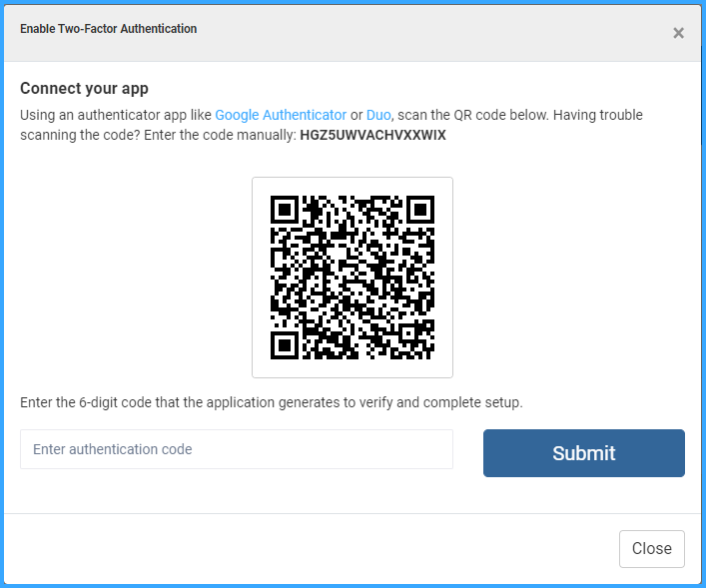Click the Enter the code manually text
Screen dimensions: 706x588
pyautogui.click(x=220, y=135)
